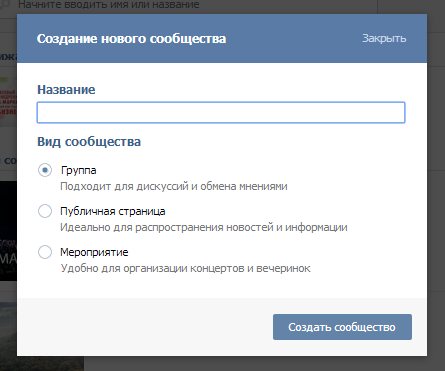Click the Группа option label
The width and height of the screenshot is (445, 371).
[x=79, y=170]
